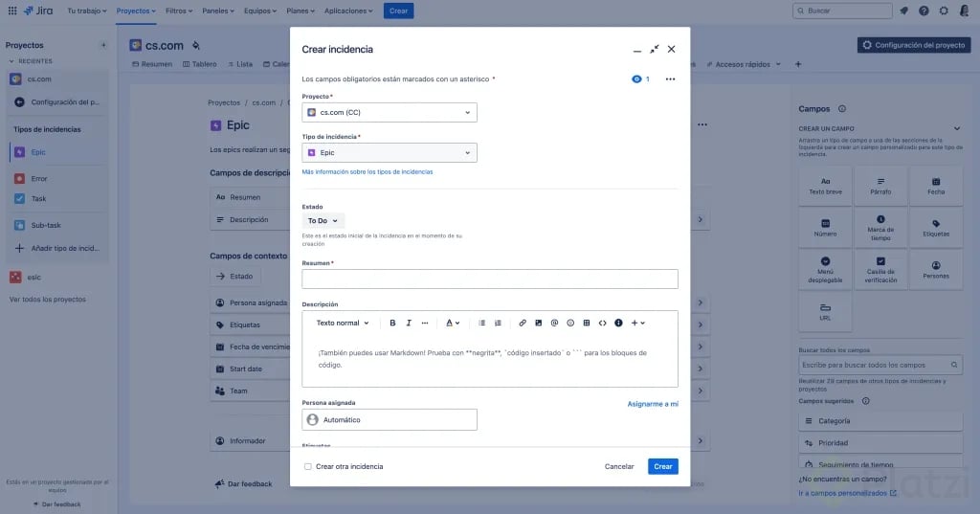Select the Epic issue type in sidebar
The image size is (980, 514).
click(57, 152)
